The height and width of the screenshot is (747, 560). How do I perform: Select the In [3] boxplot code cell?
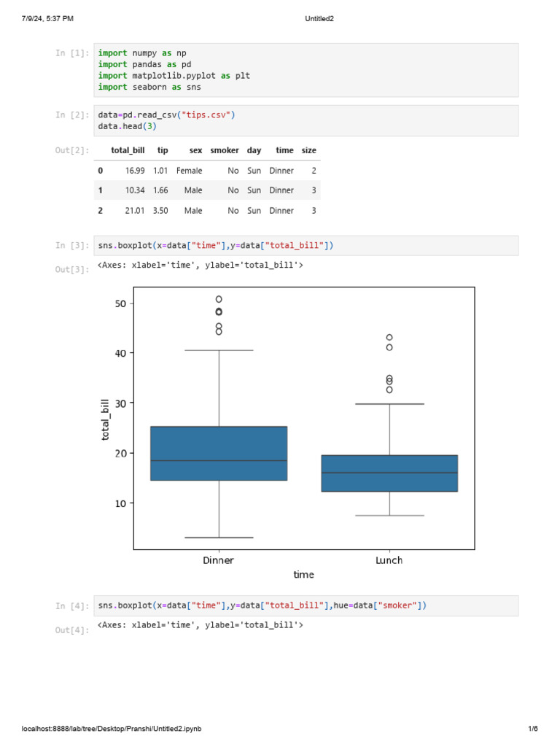click(x=306, y=245)
